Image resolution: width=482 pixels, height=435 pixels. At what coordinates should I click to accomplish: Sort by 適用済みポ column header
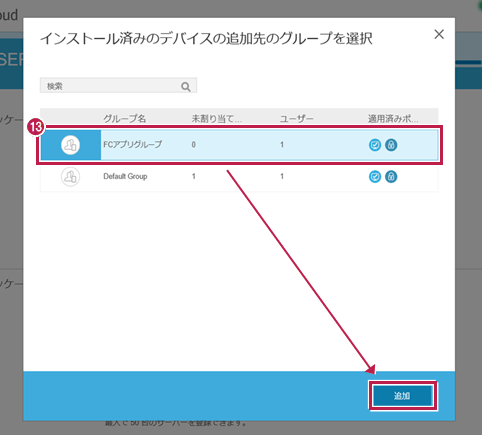tap(393, 118)
